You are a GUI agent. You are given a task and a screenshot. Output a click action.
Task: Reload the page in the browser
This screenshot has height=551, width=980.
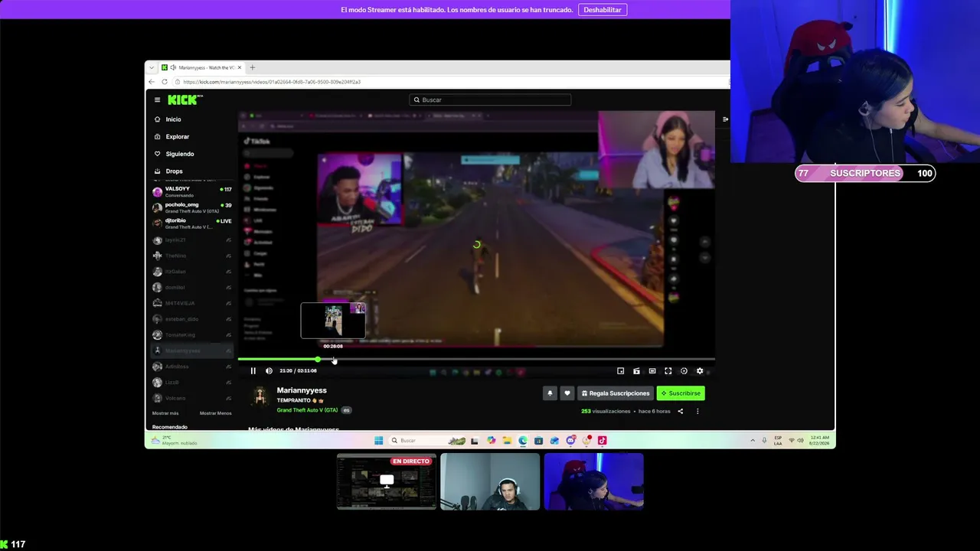(165, 82)
